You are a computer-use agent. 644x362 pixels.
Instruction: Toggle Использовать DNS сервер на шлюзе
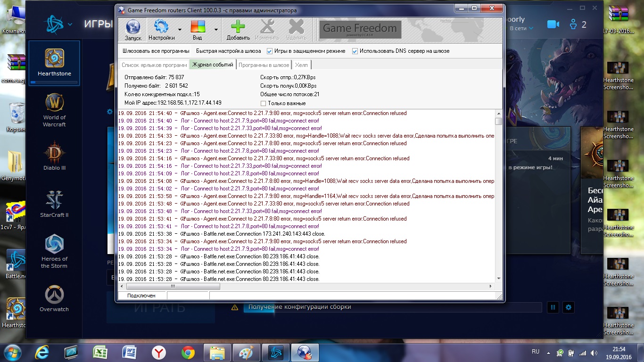click(355, 51)
